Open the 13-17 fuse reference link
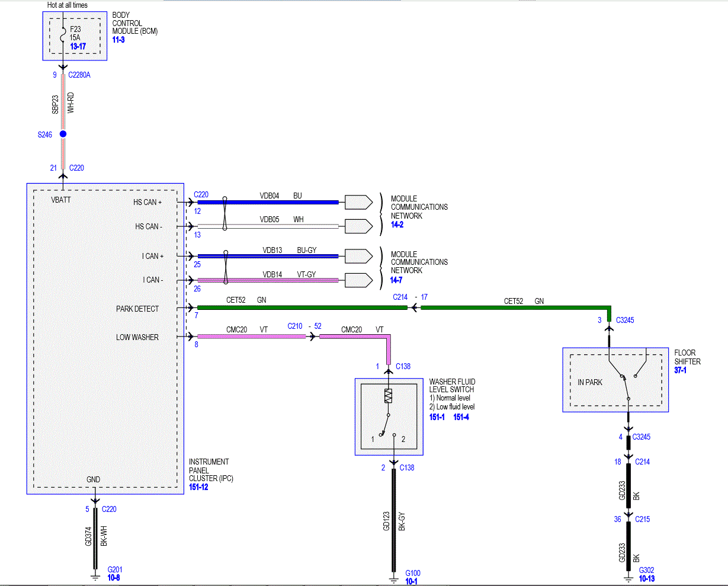 pos(78,46)
